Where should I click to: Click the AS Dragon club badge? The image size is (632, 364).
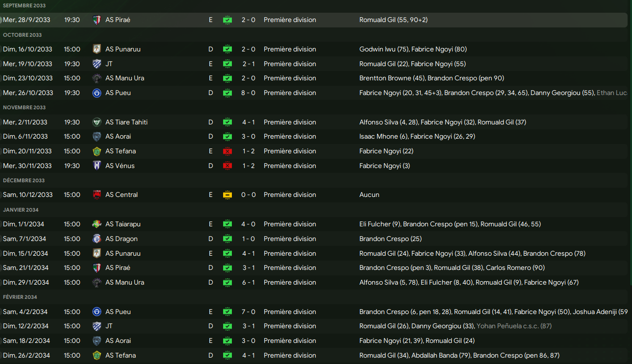(x=97, y=239)
